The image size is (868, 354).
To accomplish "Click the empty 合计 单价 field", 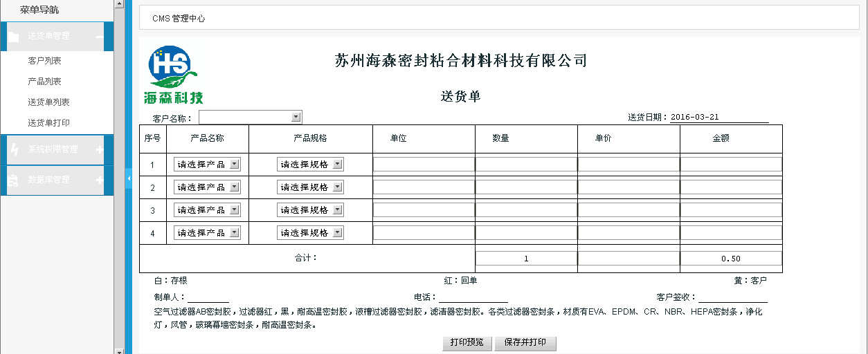I will tap(629, 259).
